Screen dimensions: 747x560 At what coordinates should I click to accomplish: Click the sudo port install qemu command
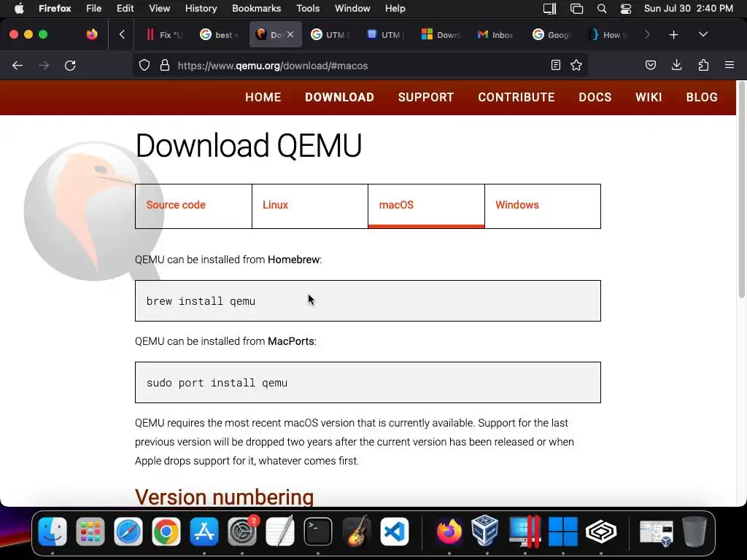217,382
